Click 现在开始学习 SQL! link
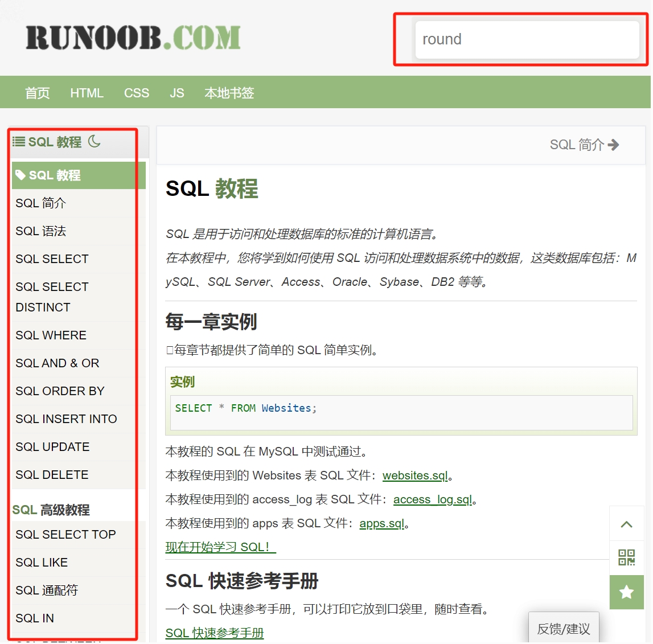Screen dimensions: 653x644 (220, 547)
